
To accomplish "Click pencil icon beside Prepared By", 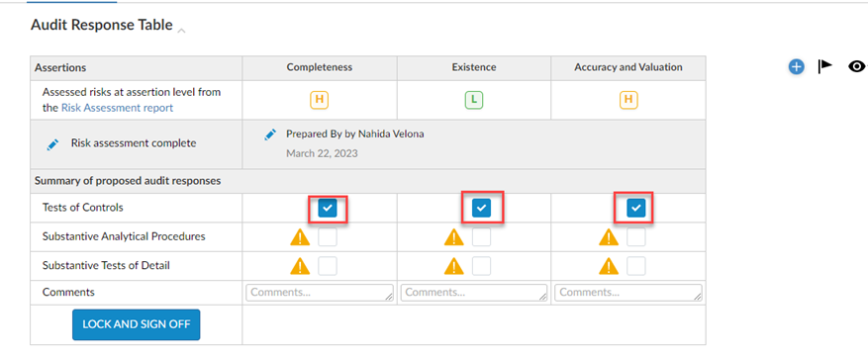I will point(270,134).
